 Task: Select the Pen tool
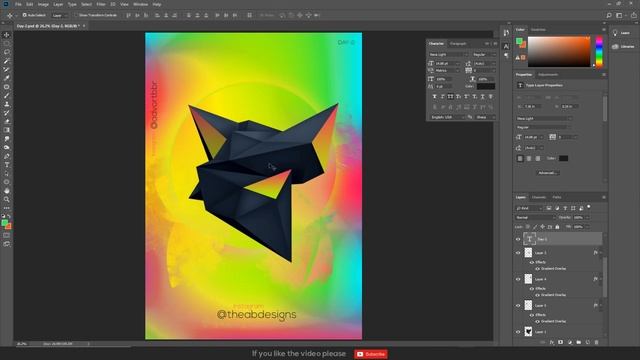click(7, 156)
